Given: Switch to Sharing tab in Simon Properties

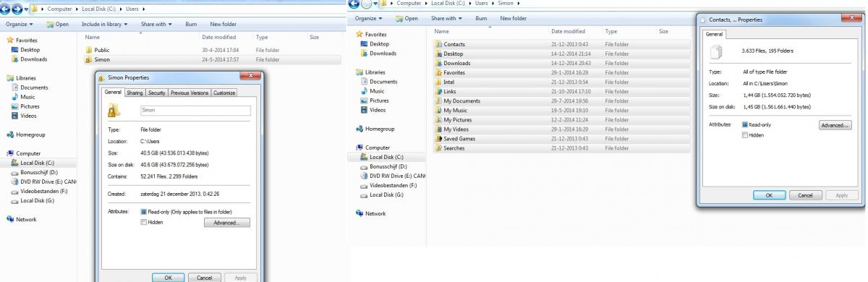Looking at the screenshot, I should 135,93.
